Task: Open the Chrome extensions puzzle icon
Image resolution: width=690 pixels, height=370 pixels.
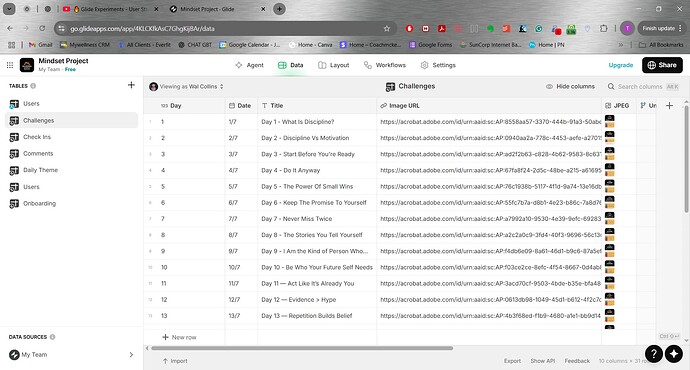Action: pyautogui.click(x=604, y=28)
